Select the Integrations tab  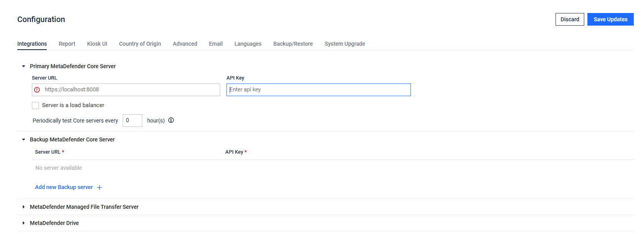(32, 44)
